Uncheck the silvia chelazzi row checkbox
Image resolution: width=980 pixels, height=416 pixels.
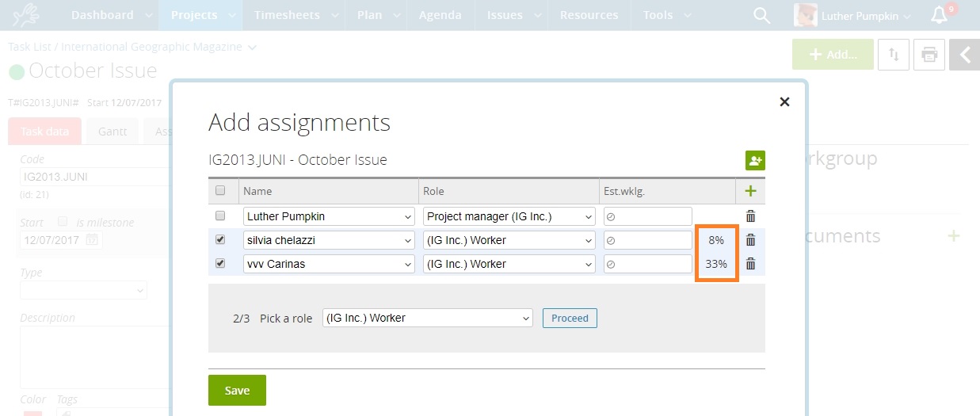(221, 239)
